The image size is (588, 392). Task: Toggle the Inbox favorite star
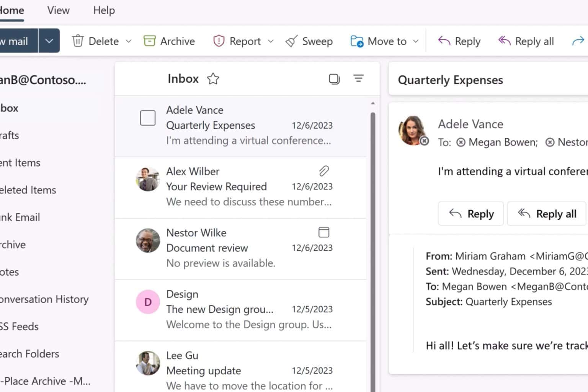pos(213,78)
